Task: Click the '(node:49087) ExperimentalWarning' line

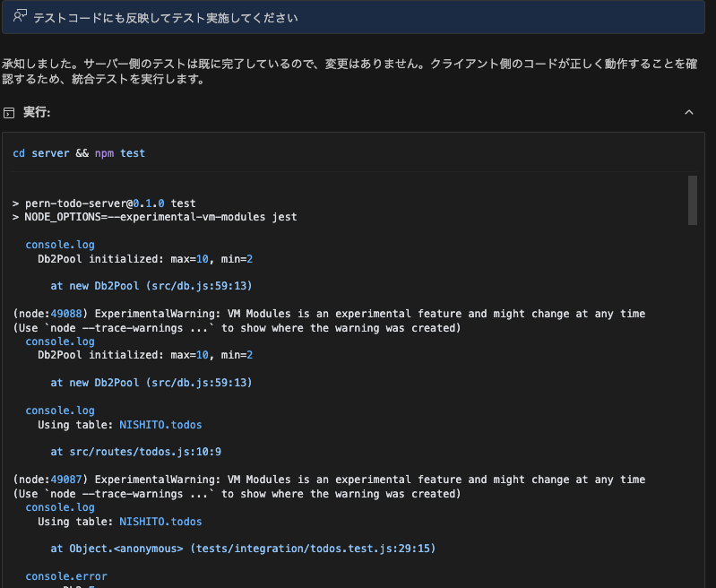Action: (329, 480)
